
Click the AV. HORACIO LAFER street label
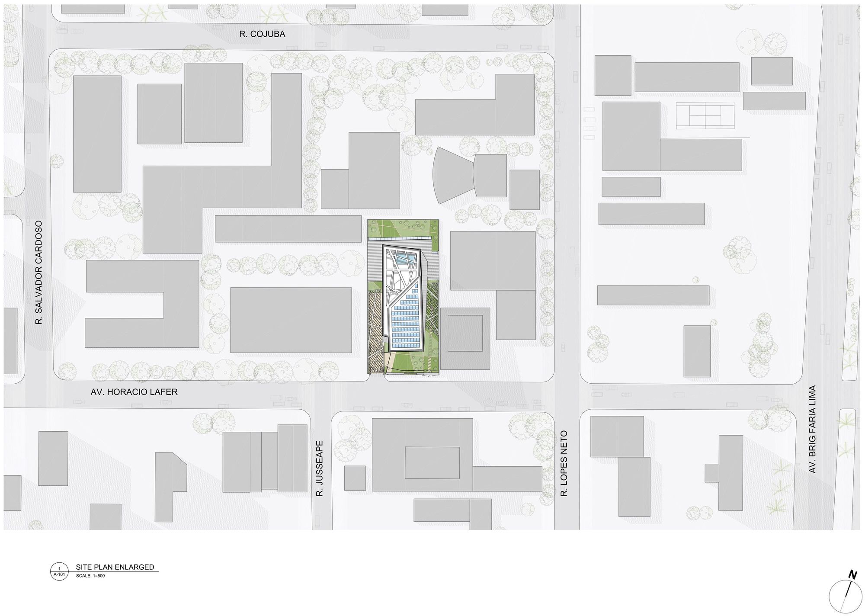tap(134, 392)
